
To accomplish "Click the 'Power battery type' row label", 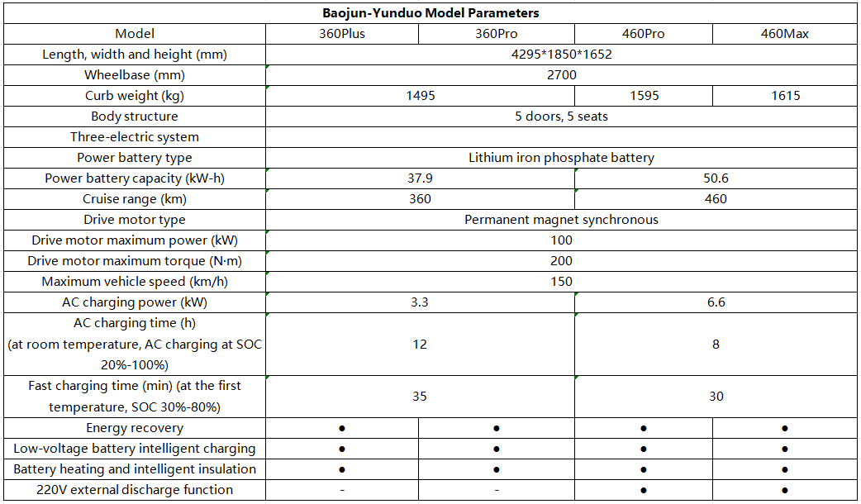I will pos(135,158).
